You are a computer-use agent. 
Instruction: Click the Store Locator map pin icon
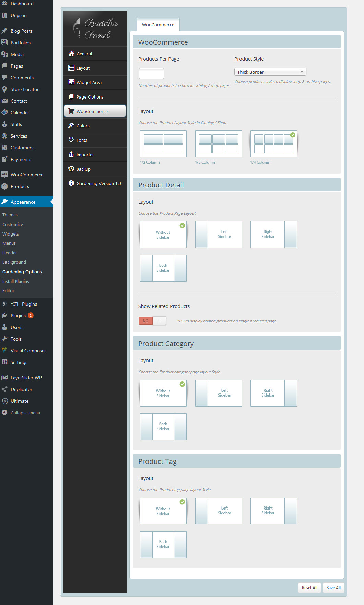[x=4, y=89]
